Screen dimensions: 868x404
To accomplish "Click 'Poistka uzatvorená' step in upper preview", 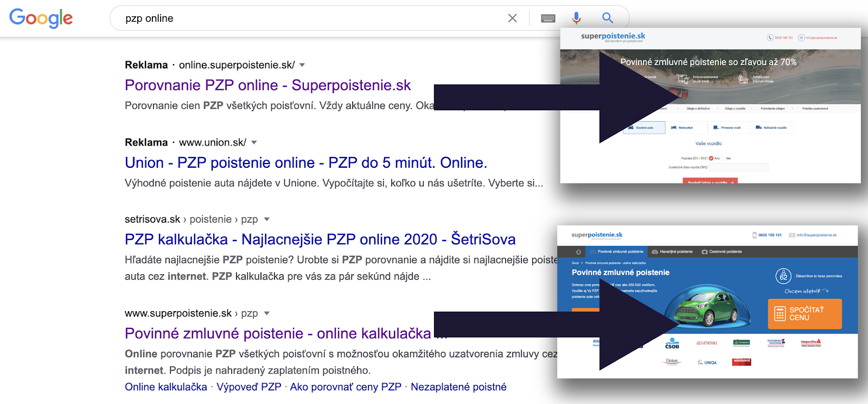I will point(815,109).
